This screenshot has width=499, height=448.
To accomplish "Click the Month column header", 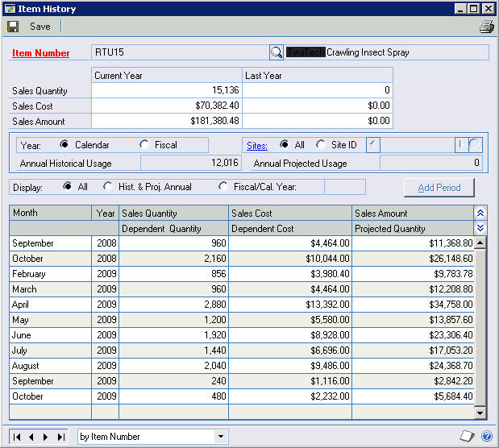I will (51, 213).
